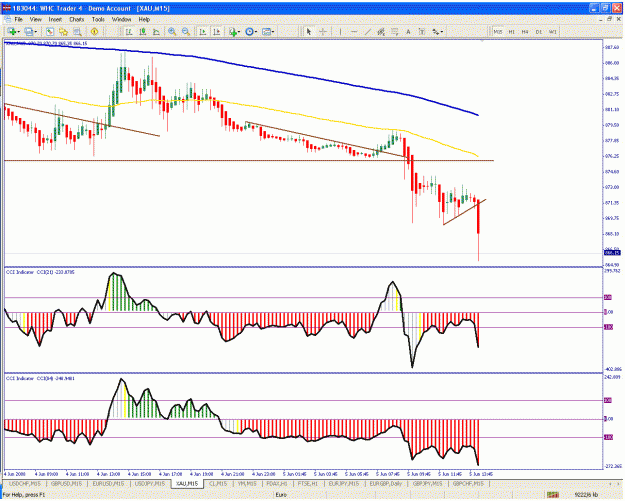The width and height of the screenshot is (625, 501).
Task: Switch to the USDJPY,M15 chart tab
Action: pos(150,483)
